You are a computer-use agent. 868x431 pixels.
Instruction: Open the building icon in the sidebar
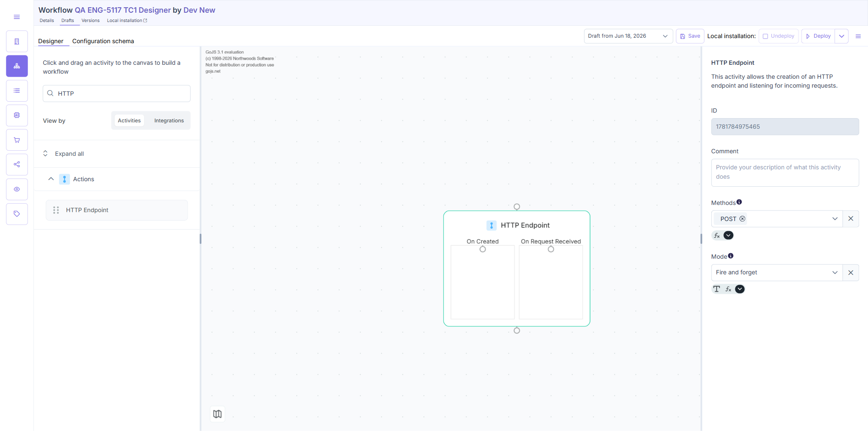[x=17, y=41]
